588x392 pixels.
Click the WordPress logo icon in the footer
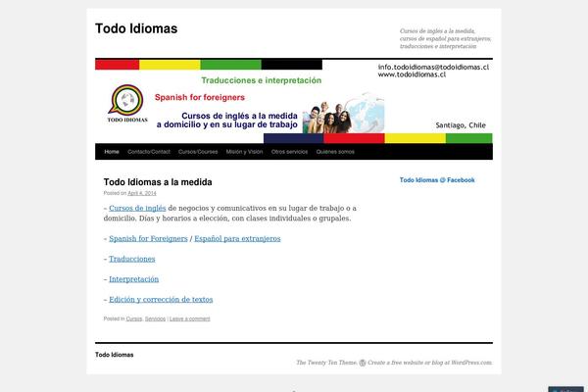pyautogui.click(x=363, y=363)
